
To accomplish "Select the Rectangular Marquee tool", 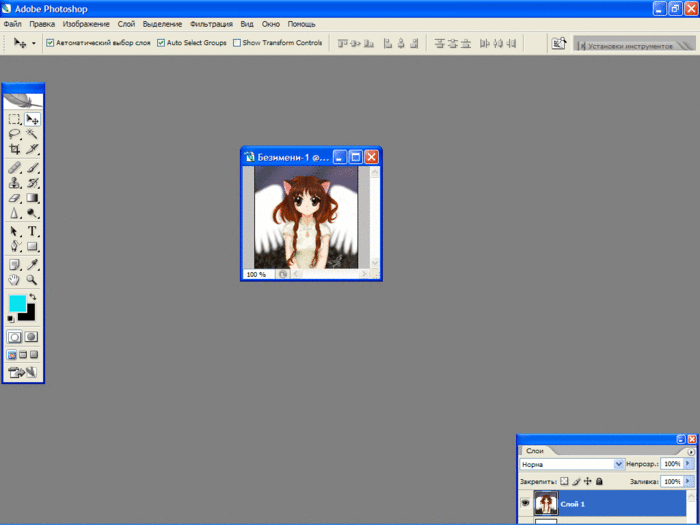I will [x=15, y=119].
